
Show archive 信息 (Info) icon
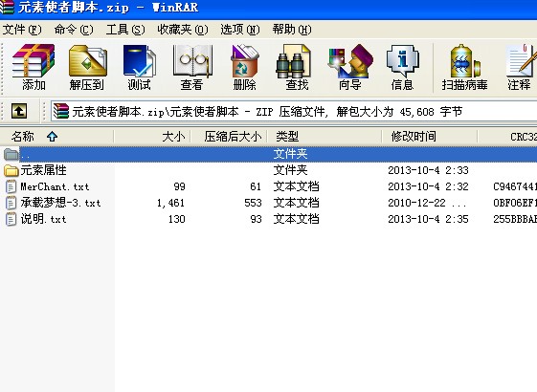(x=402, y=67)
